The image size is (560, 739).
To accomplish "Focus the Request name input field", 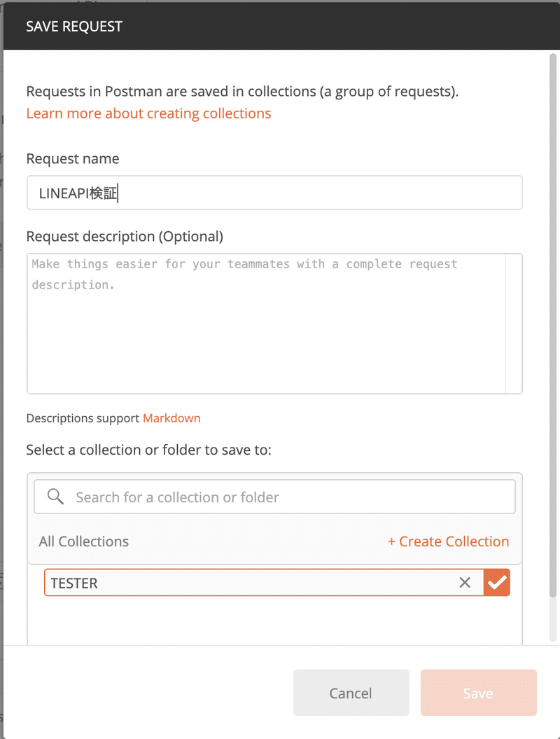I will 274,193.
